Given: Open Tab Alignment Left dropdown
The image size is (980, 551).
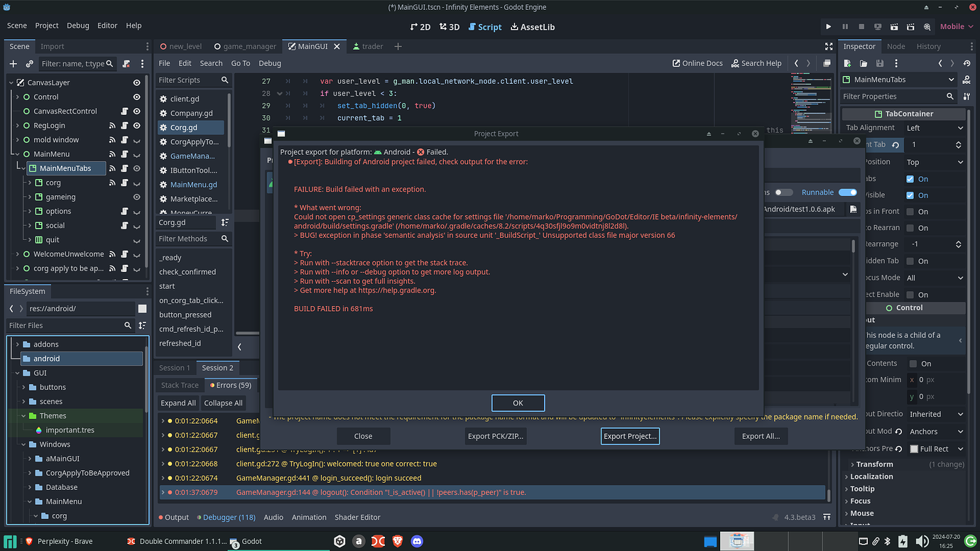Looking at the screenshot, I should [935, 128].
